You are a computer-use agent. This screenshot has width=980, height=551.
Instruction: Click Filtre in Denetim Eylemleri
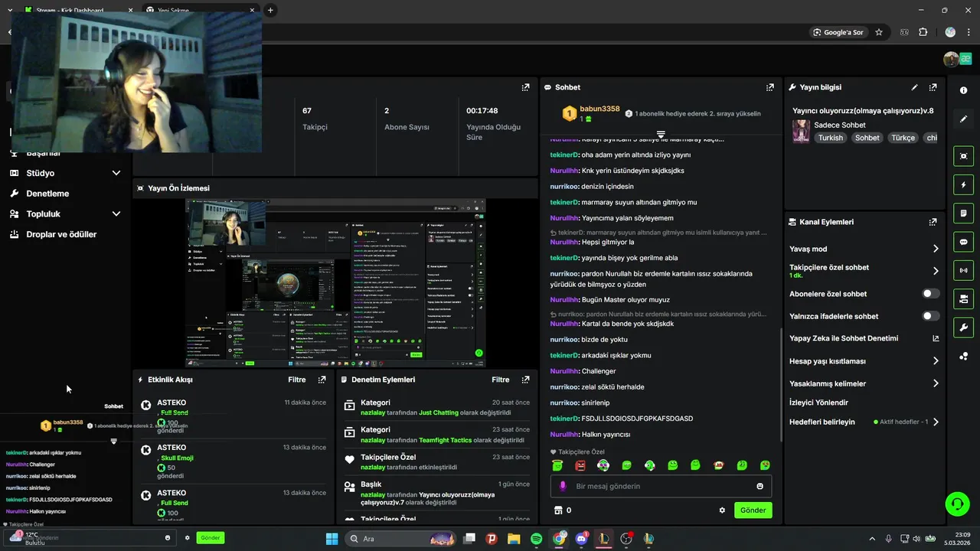(x=500, y=380)
